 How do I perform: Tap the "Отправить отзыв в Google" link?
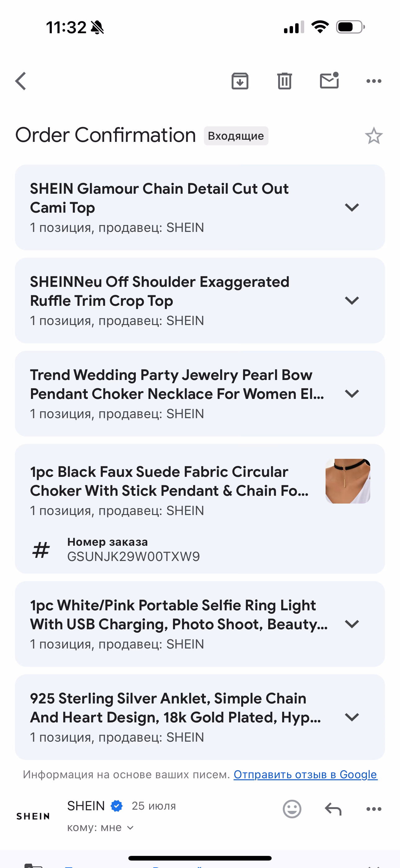[x=305, y=774]
